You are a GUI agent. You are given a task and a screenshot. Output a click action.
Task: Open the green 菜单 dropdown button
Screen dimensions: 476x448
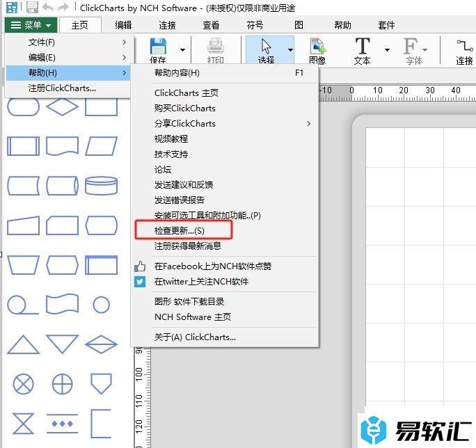31,25
